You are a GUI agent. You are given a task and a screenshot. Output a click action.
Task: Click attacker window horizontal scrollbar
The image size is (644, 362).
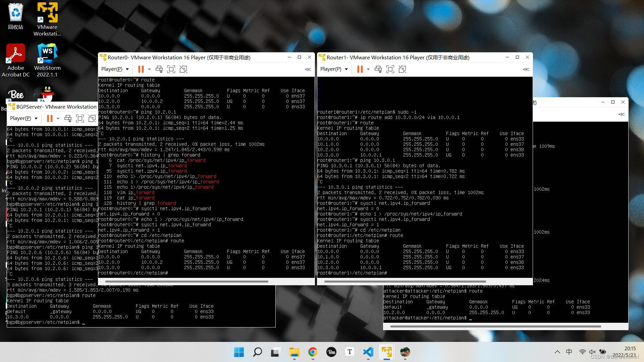[x=495, y=326]
